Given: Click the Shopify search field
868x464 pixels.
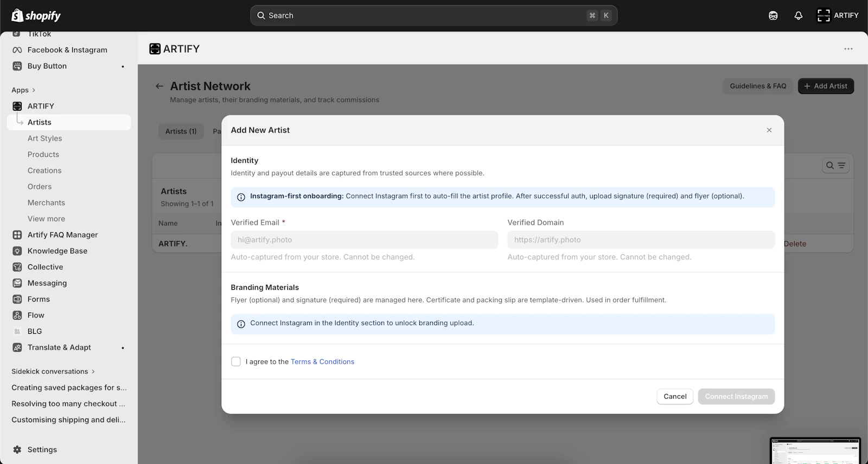Looking at the screenshot, I should coord(434,16).
